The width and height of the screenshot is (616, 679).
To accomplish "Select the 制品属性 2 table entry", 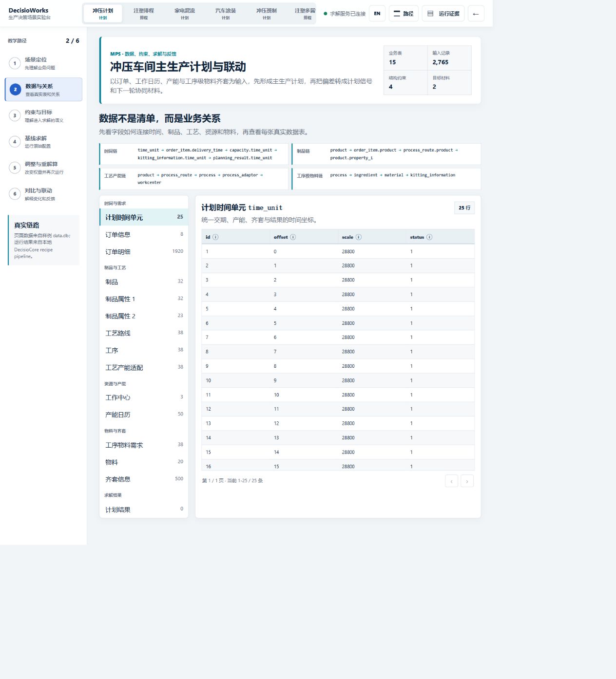I will (144, 316).
